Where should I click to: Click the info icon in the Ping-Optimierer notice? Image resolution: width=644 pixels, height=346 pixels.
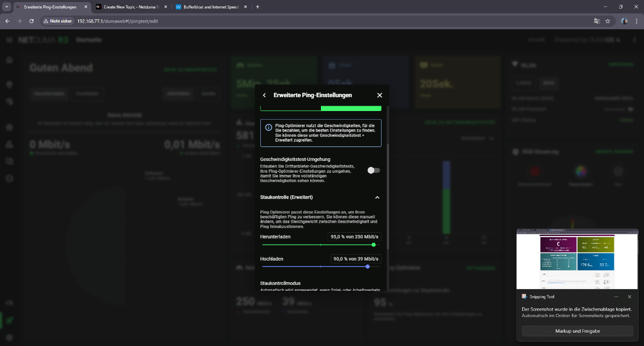coord(268,128)
